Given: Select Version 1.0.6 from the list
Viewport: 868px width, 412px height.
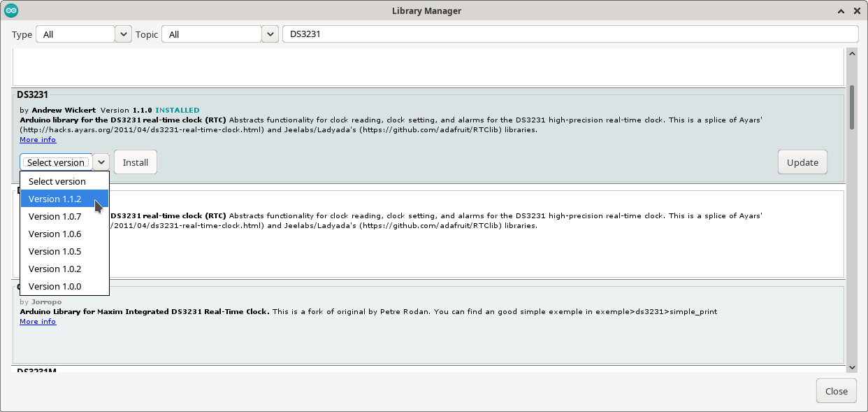Looking at the screenshot, I should tap(64, 234).
